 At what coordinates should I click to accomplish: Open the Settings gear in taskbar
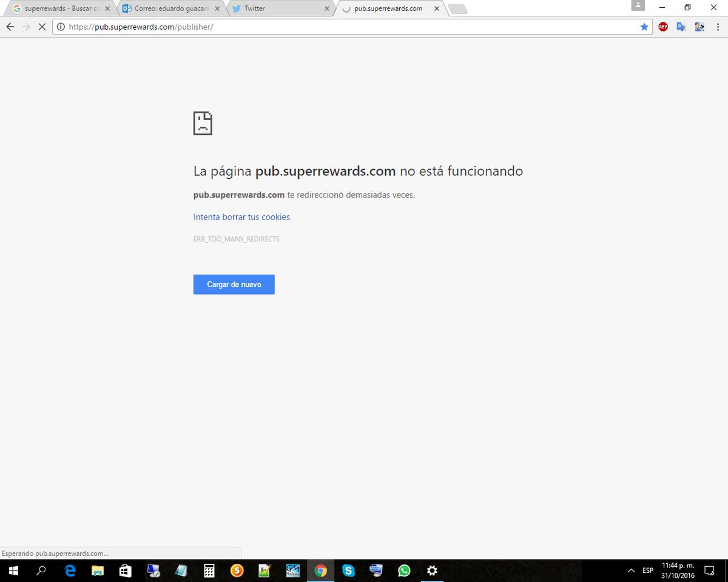pyautogui.click(x=432, y=570)
